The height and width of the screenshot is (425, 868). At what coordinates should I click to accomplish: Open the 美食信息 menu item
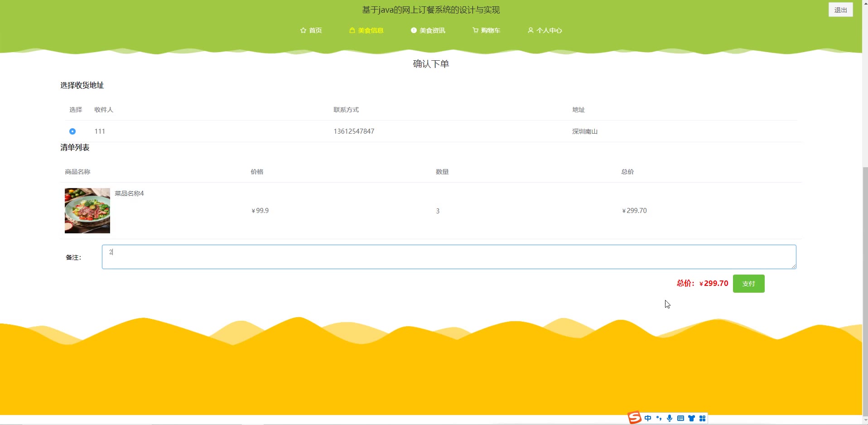pos(366,30)
